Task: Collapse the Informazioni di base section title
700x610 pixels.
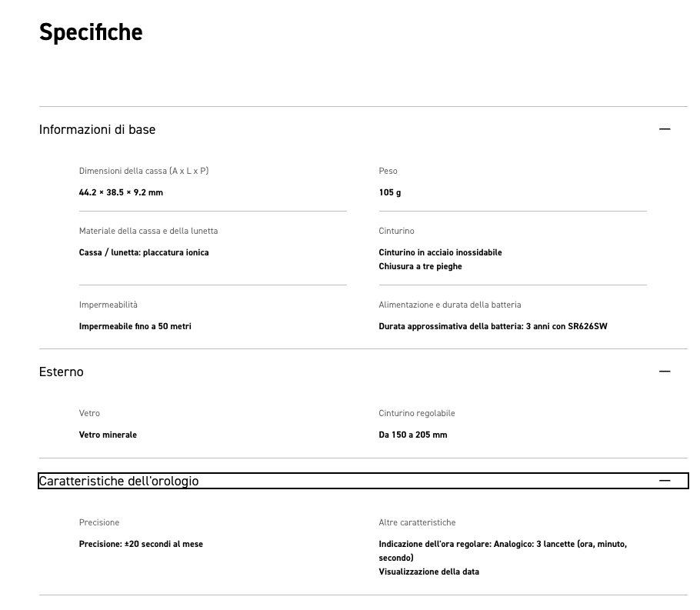Action: [97, 129]
